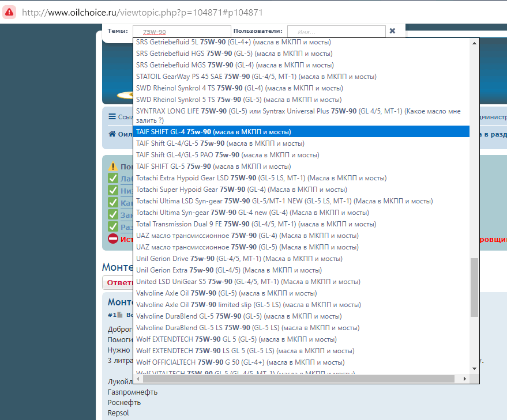The image size is (507, 420).
Task: Select Wolf OFFICIALTECH 75W-90 G 50 item
Action: [301, 362]
